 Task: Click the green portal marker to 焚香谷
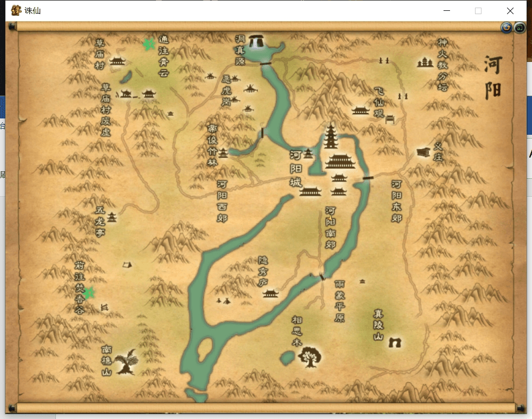coord(89,293)
